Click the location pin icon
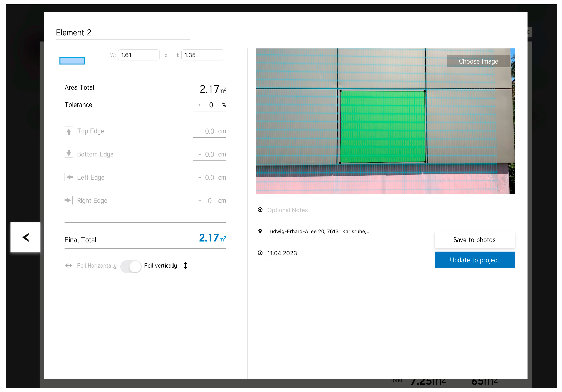This screenshot has width=562, height=392. click(x=260, y=231)
